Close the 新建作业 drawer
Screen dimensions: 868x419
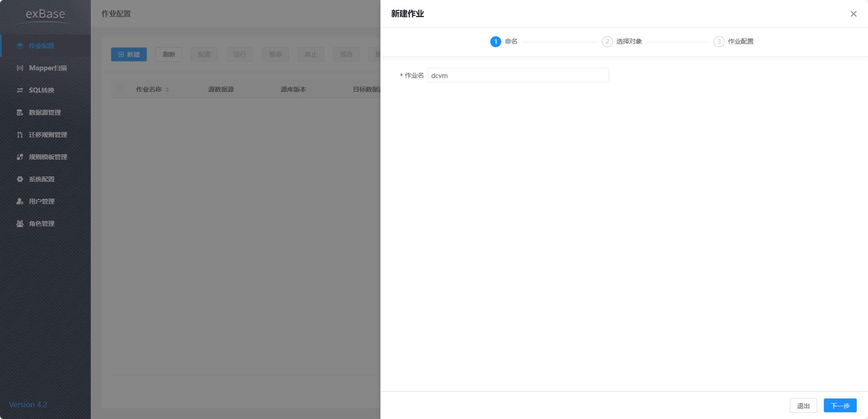(853, 14)
